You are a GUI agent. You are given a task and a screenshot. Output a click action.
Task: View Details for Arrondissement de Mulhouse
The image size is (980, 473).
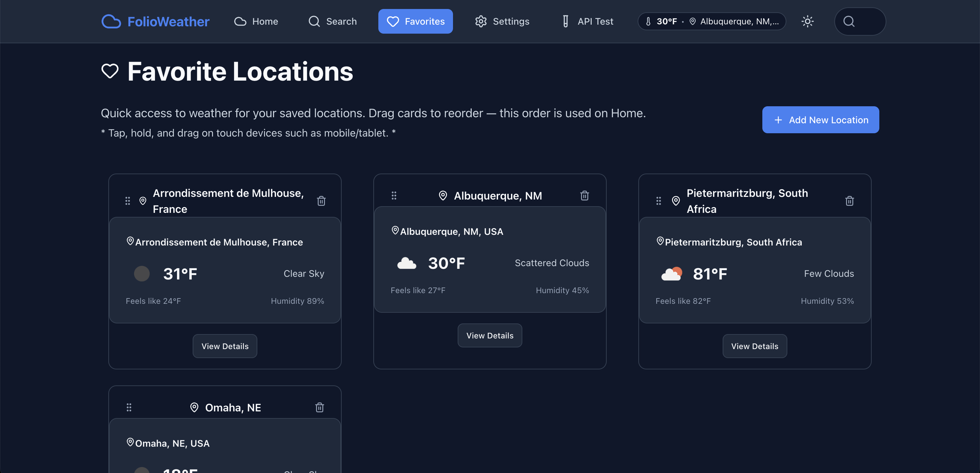tap(225, 346)
